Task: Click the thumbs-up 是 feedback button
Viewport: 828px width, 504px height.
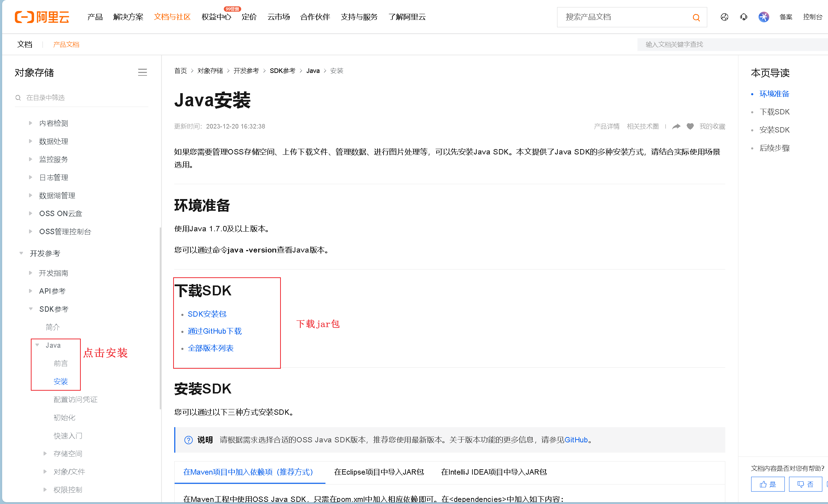Action: [767, 484]
